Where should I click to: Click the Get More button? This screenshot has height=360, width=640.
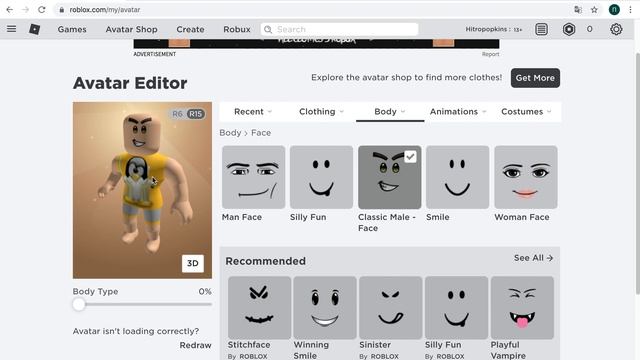pos(535,78)
